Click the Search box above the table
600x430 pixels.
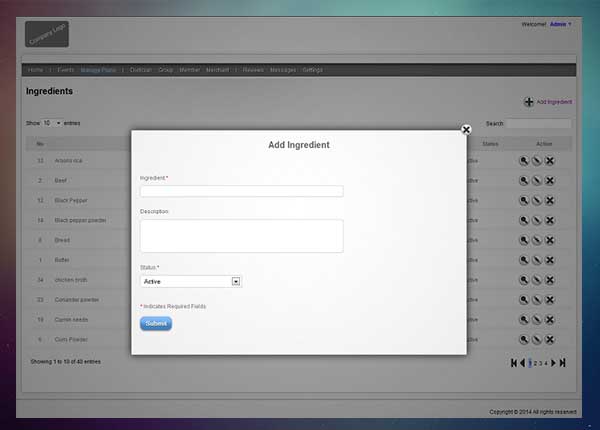point(539,124)
